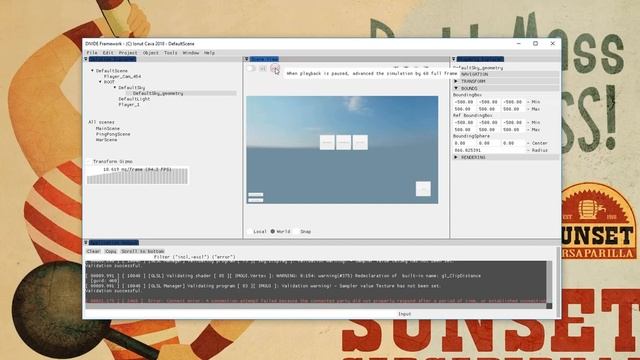Select DefaultSky_geometry node in the tree
640x360 pixels.
point(158,93)
